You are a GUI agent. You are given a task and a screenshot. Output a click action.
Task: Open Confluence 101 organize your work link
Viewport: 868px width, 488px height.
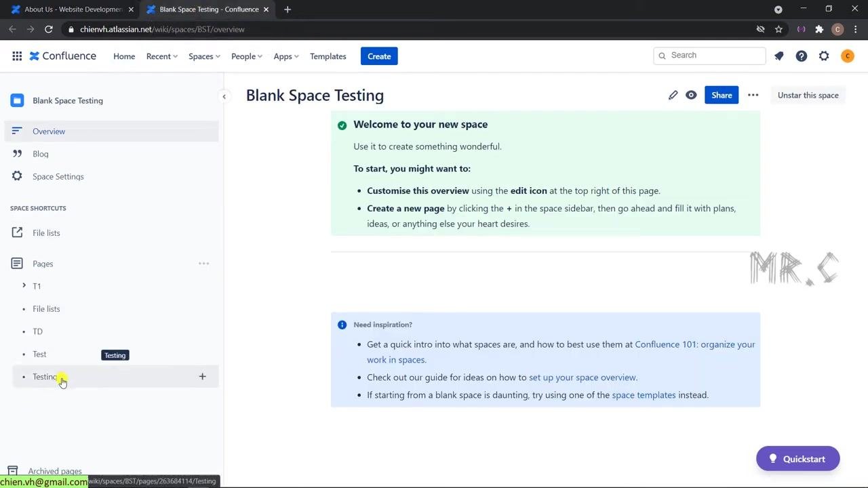pos(561,352)
